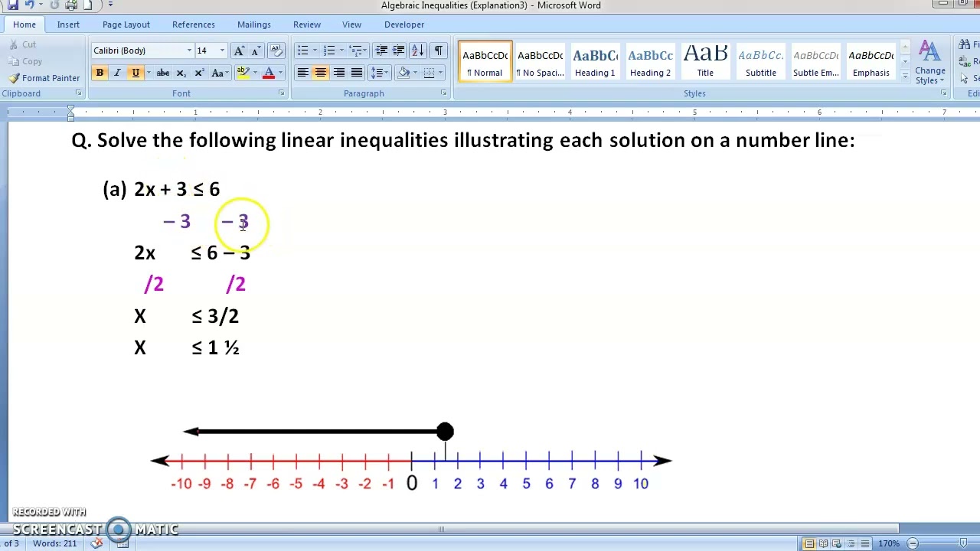Viewport: 980px width, 551px height.
Task: Expand the Font dialog launcher
Action: 281,93
